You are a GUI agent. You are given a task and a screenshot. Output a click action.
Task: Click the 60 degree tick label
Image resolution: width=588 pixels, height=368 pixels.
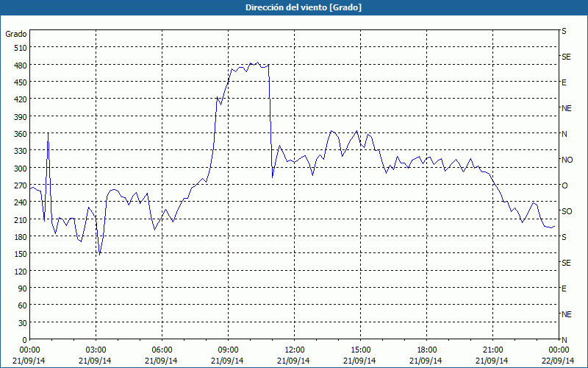click(x=23, y=305)
